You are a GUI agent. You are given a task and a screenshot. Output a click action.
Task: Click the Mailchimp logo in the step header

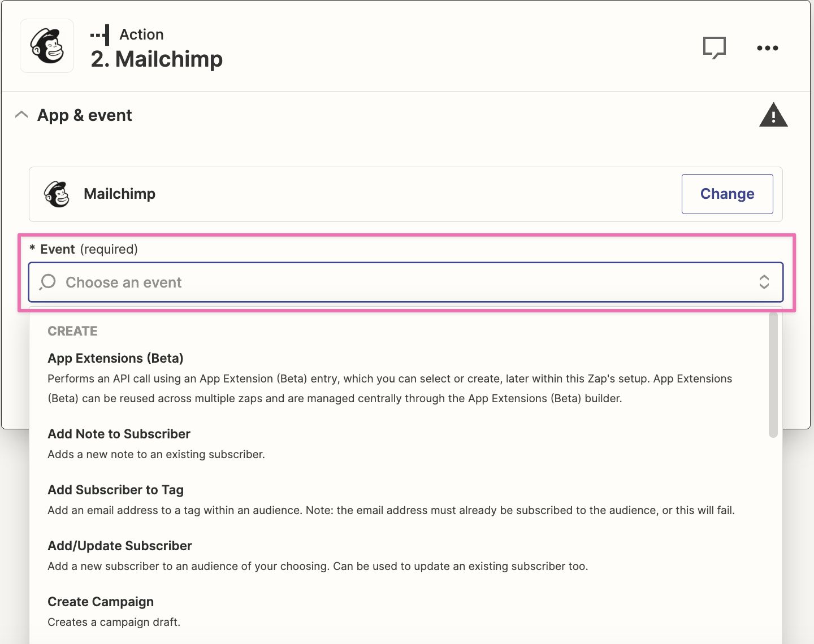pos(47,46)
